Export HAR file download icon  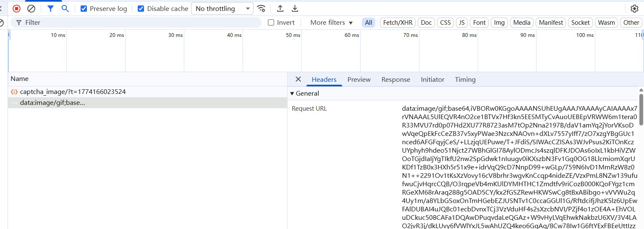click(x=295, y=8)
